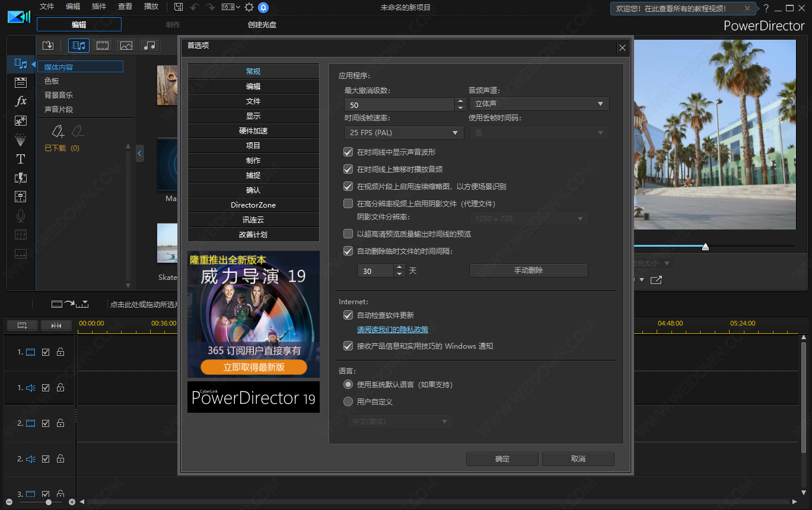Screen dimensions: 812x510
Task: Select DirectorZone preferences category
Action: (253, 205)
